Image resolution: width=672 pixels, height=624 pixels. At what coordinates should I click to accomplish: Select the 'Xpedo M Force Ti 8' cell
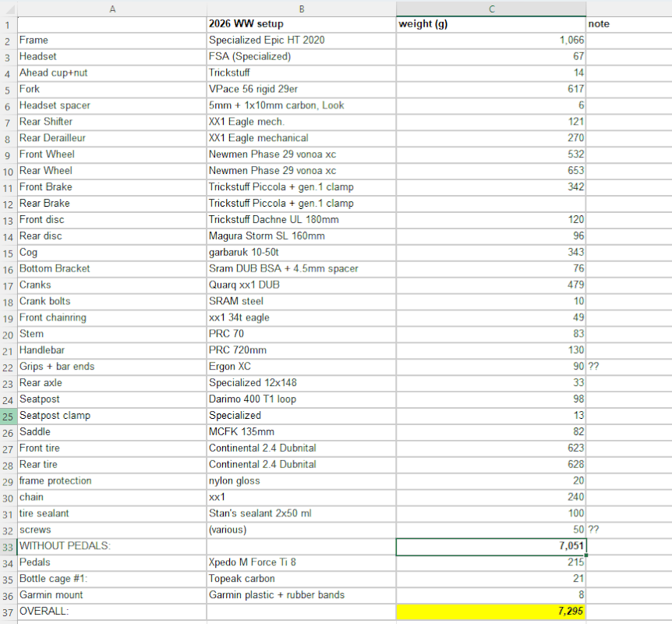pyautogui.click(x=301, y=562)
